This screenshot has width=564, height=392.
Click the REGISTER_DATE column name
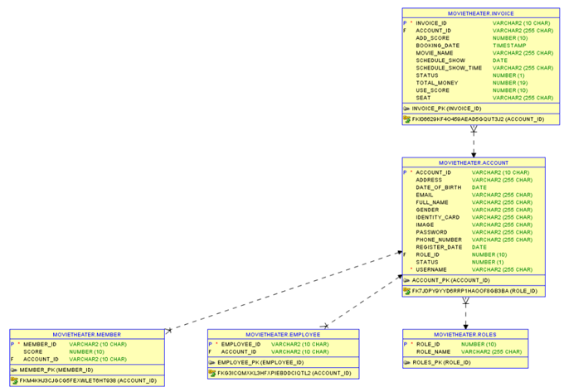coord(439,247)
